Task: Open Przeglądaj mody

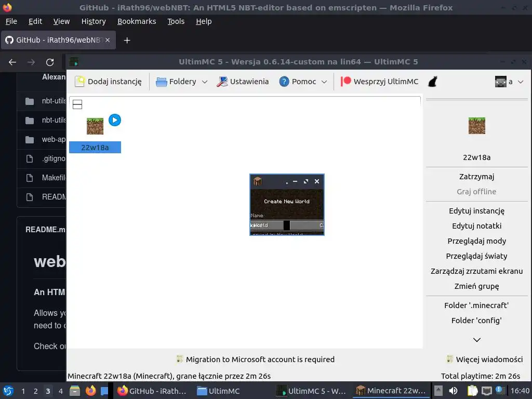Action: click(x=477, y=241)
